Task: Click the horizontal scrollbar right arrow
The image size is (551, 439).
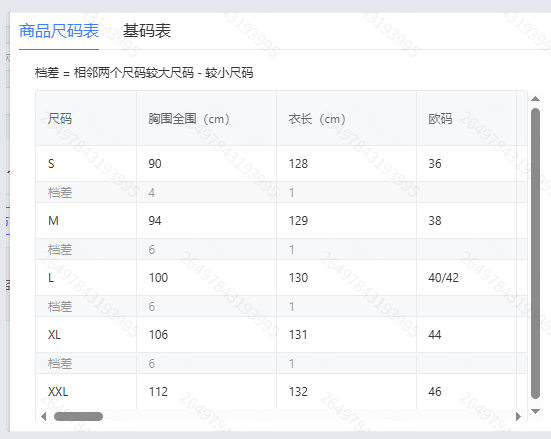Action: click(518, 417)
